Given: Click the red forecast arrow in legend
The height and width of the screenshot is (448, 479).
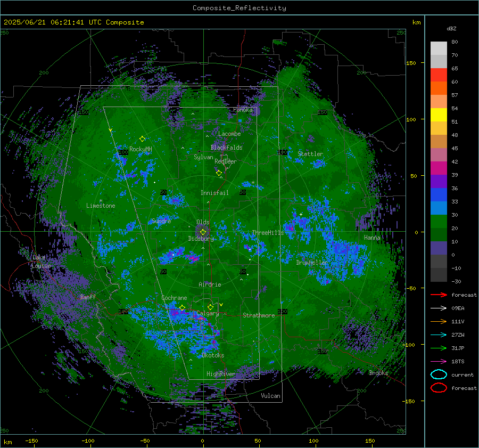Looking at the screenshot, I should [439, 295].
